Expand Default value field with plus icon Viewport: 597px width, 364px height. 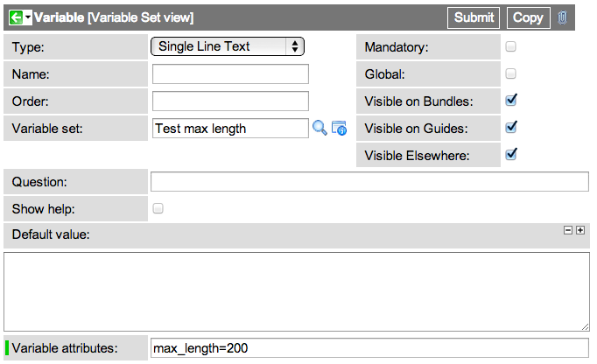579,230
